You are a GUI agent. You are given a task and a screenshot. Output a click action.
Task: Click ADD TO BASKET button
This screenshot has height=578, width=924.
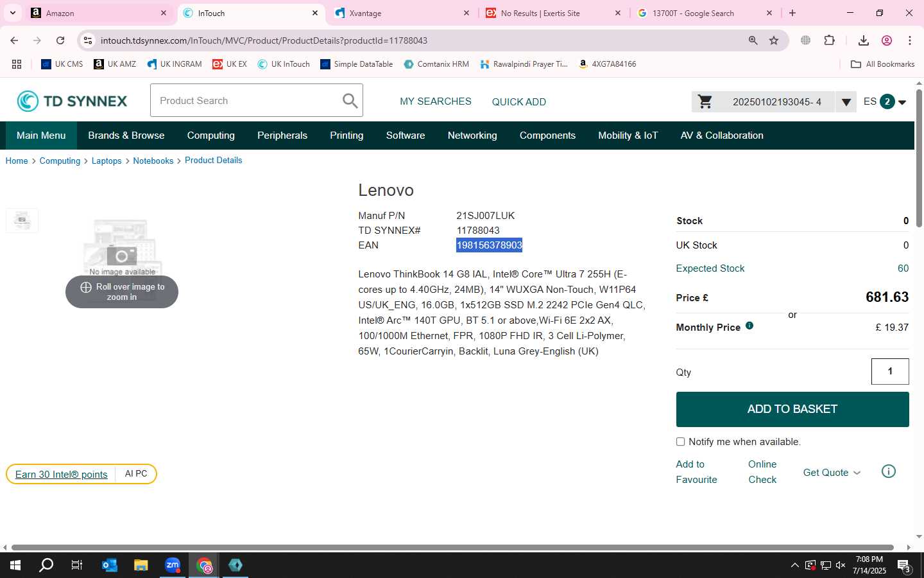792,409
